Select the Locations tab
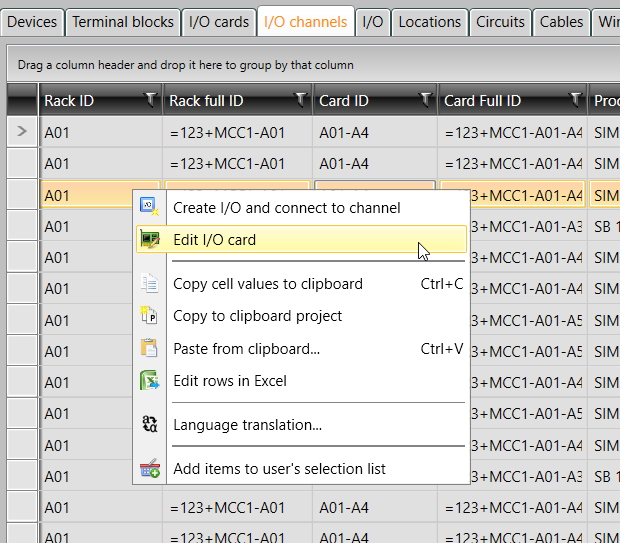The image size is (620, 543). pos(429,21)
